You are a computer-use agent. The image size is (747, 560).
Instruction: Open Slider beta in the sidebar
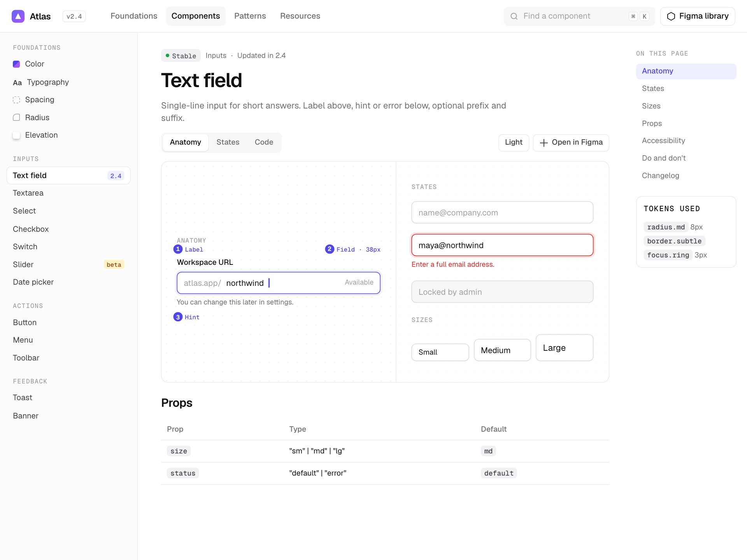[x=68, y=264]
